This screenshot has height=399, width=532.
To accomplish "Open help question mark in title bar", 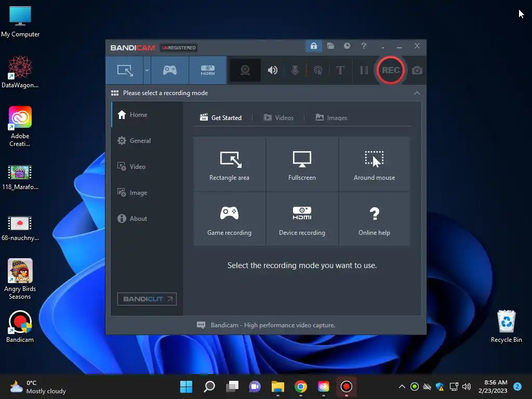I will 364,46.
